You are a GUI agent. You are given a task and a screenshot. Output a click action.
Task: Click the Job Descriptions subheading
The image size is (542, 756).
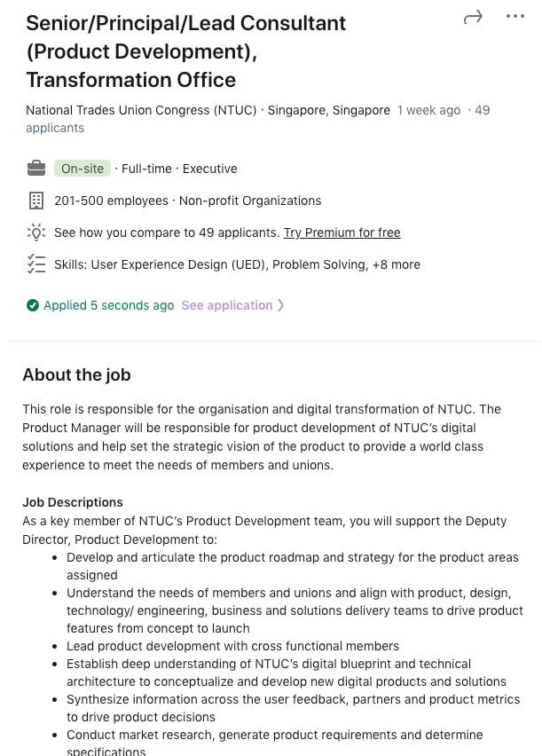click(73, 502)
